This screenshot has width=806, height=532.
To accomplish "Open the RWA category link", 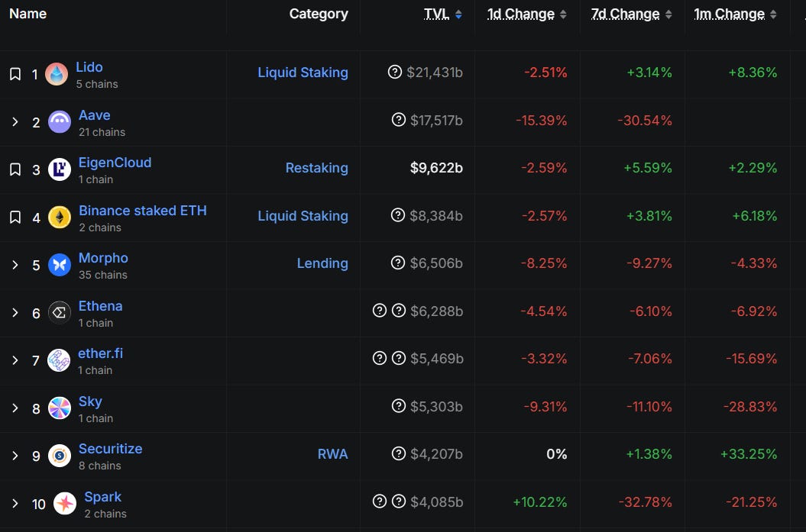I will pyautogui.click(x=332, y=454).
